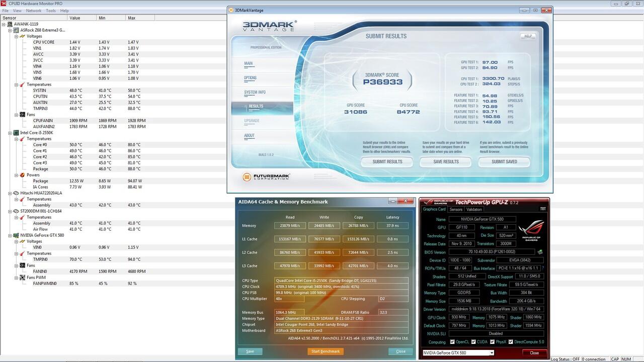Collapse the Intel Core i5 2550K tree node

click(10, 133)
